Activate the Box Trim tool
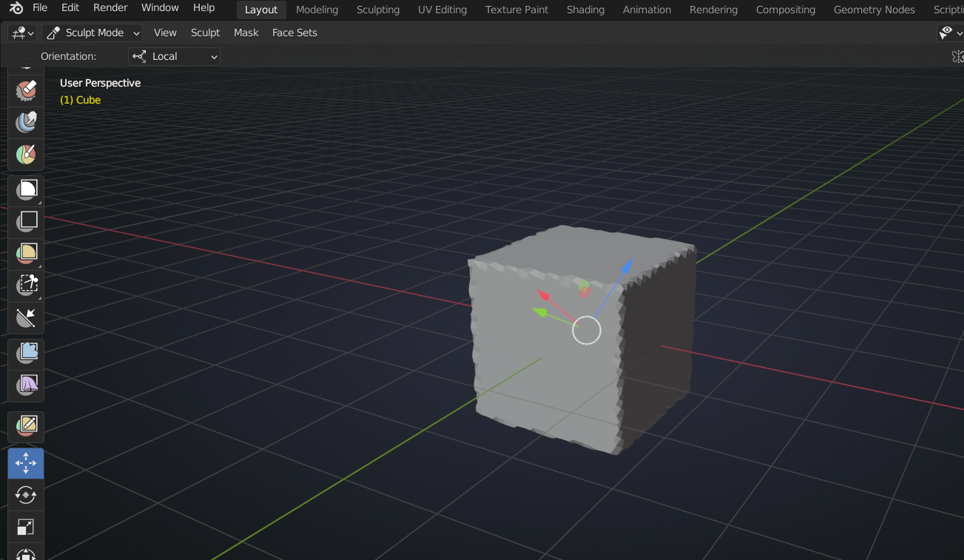Image resolution: width=964 pixels, height=560 pixels. [x=26, y=285]
